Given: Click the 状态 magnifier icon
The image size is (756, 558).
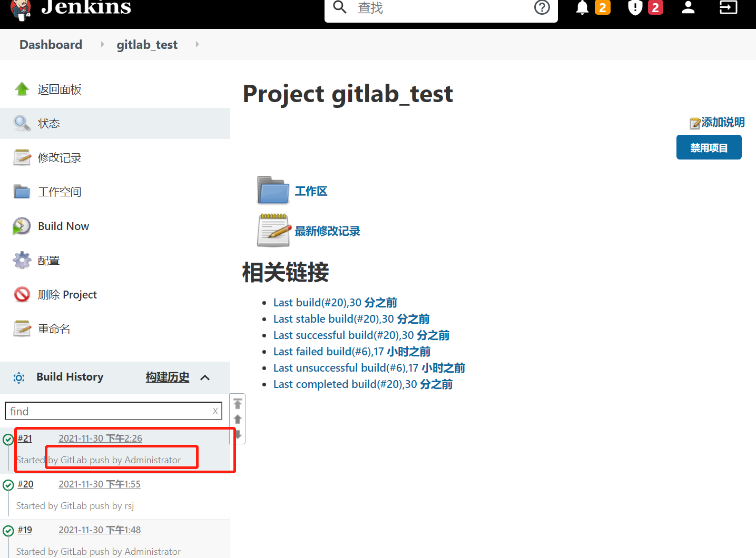Looking at the screenshot, I should (22, 123).
